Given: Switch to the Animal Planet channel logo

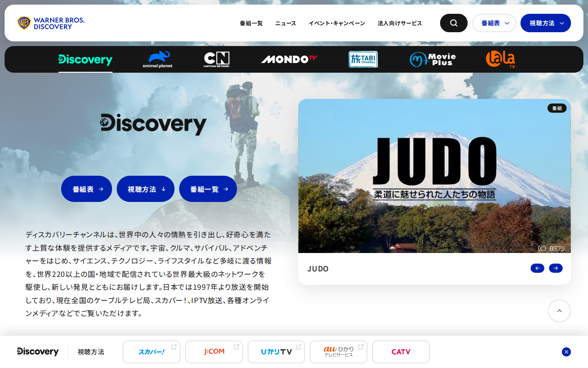Looking at the screenshot, I should point(158,59).
